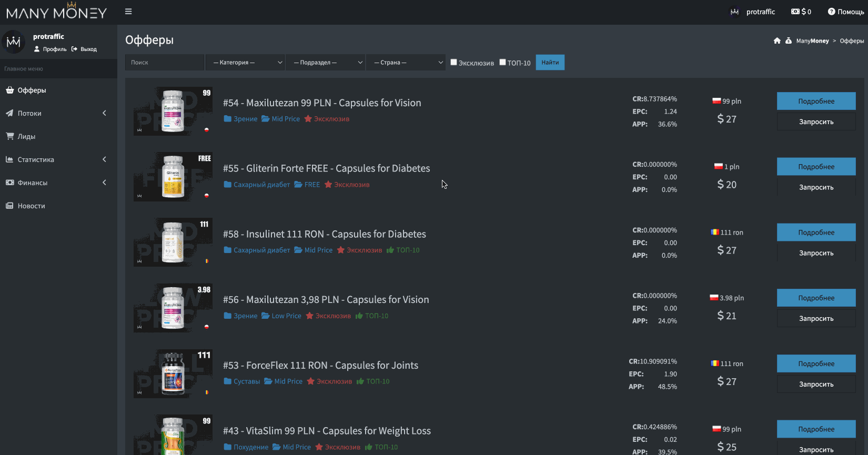Click the Офферы basket icon in sidebar
This screenshot has width=868, height=455.
point(9,90)
